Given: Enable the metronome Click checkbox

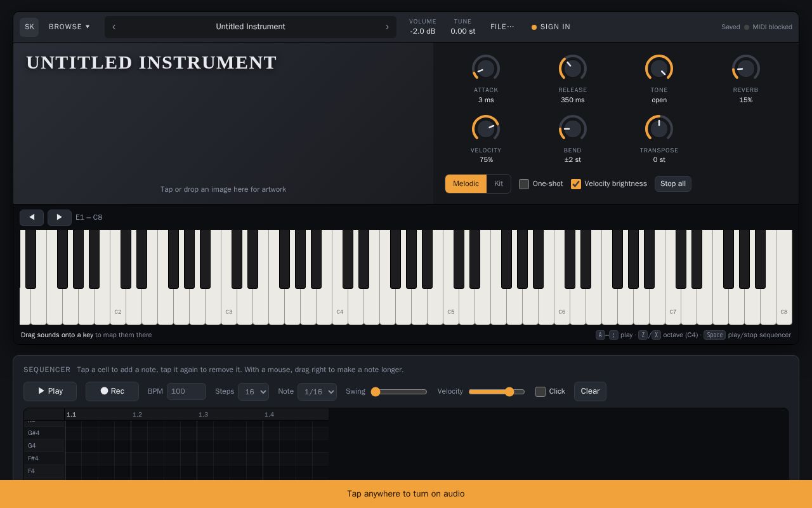Looking at the screenshot, I should pyautogui.click(x=540, y=392).
